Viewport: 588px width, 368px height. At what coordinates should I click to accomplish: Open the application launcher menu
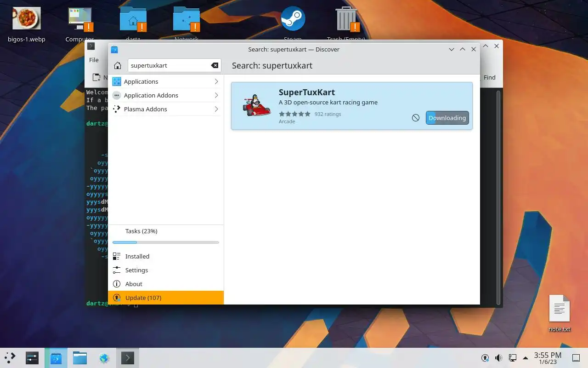coord(10,357)
